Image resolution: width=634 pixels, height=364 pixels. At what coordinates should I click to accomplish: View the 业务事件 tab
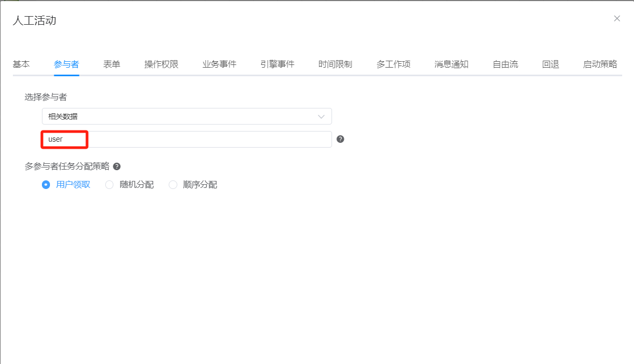pyautogui.click(x=219, y=63)
